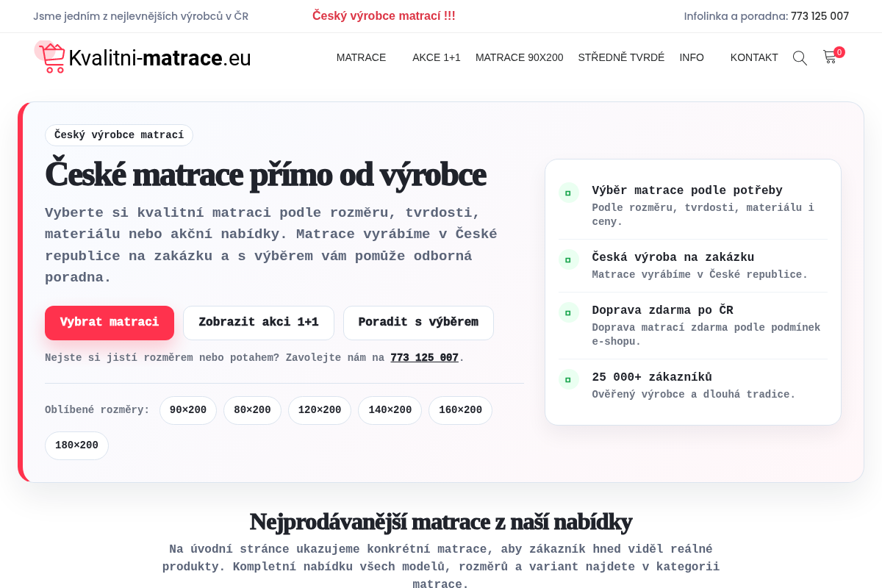Click 'Ověřený výrobce a dlouhá tradice' text
The width and height of the screenshot is (882, 588).
click(694, 395)
